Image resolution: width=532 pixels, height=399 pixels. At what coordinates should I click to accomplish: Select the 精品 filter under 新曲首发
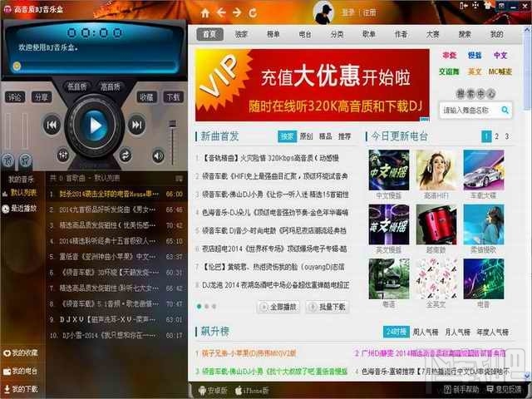[x=325, y=136]
